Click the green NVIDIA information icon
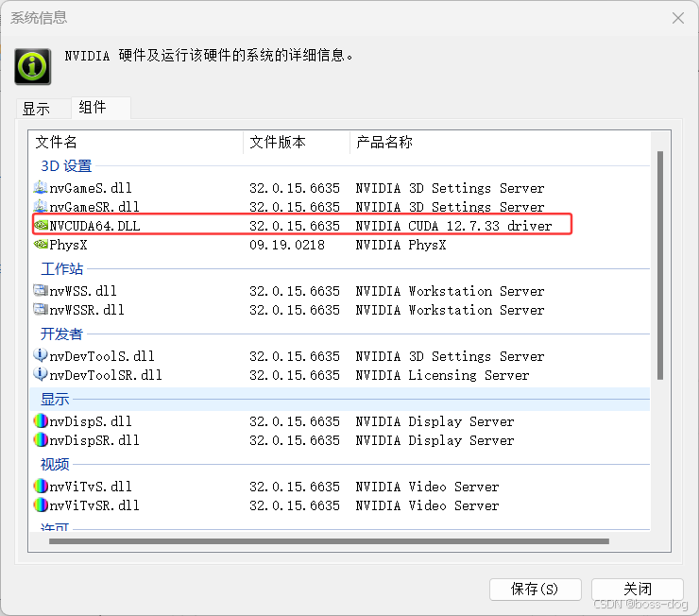The image size is (699, 616). (32, 66)
